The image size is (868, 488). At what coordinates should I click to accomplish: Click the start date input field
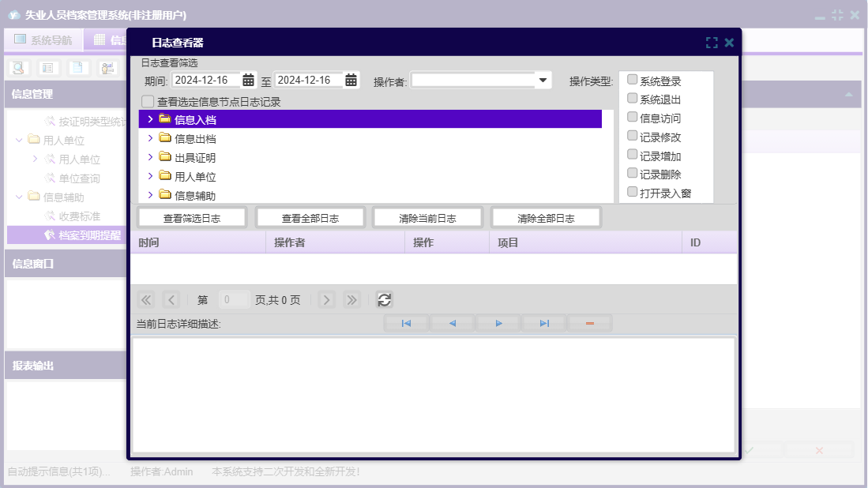pyautogui.click(x=205, y=80)
